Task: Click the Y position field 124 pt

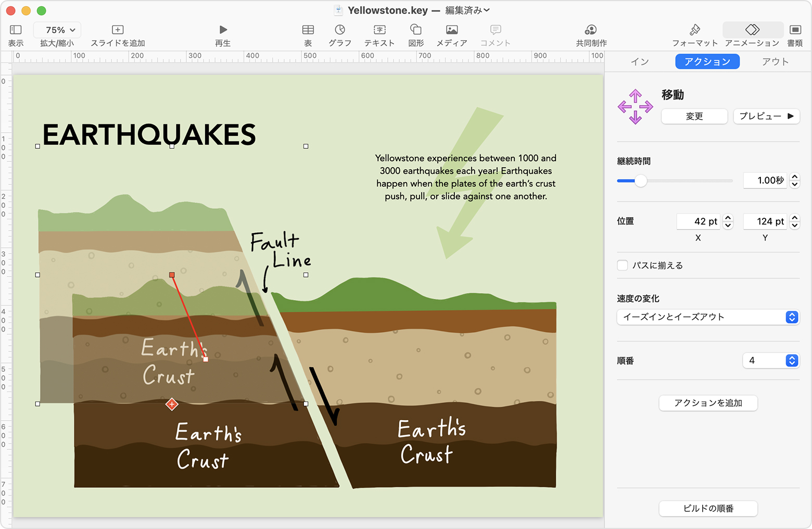Action: tap(765, 221)
